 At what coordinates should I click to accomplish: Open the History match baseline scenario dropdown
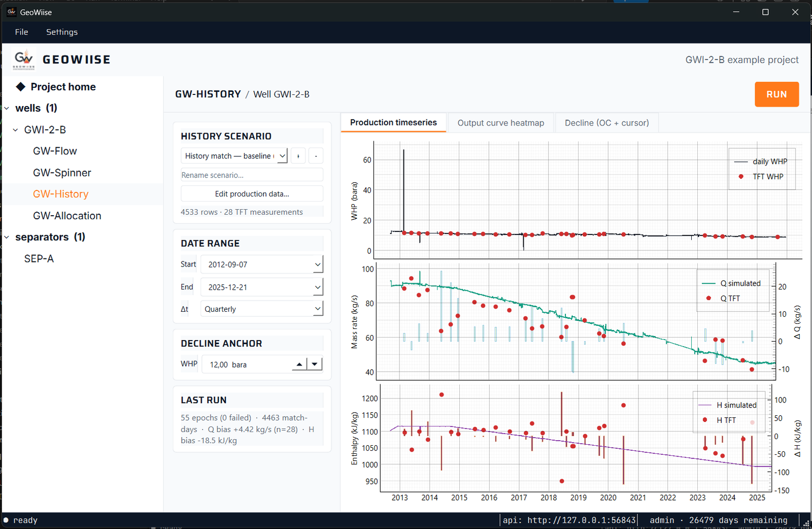coord(234,156)
